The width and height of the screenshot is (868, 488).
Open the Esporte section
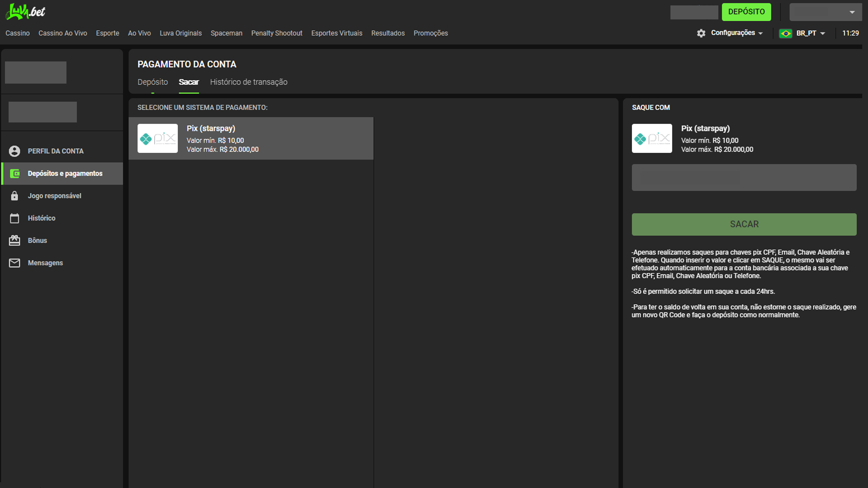click(108, 33)
